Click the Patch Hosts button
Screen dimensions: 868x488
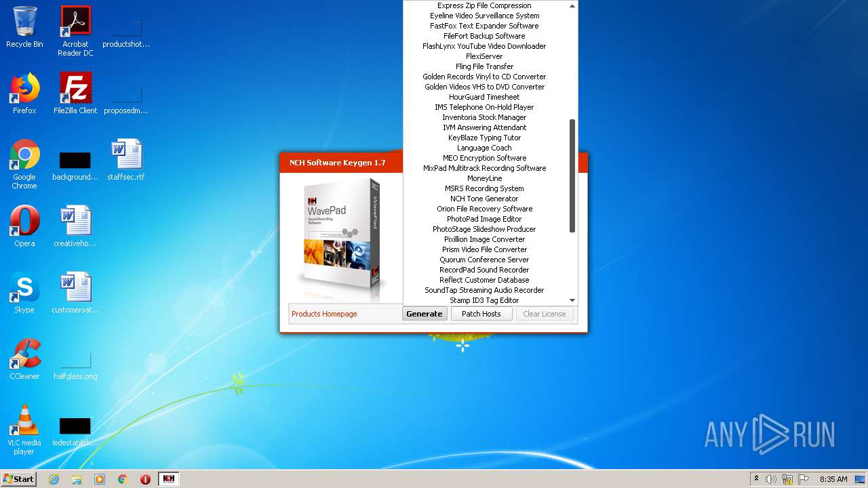(481, 314)
